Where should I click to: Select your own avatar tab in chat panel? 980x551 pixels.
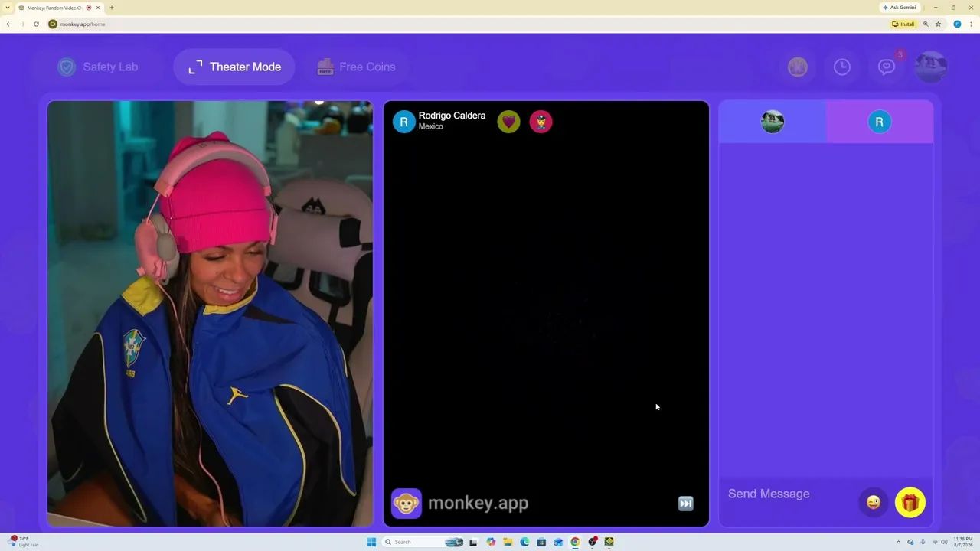click(773, 122)
